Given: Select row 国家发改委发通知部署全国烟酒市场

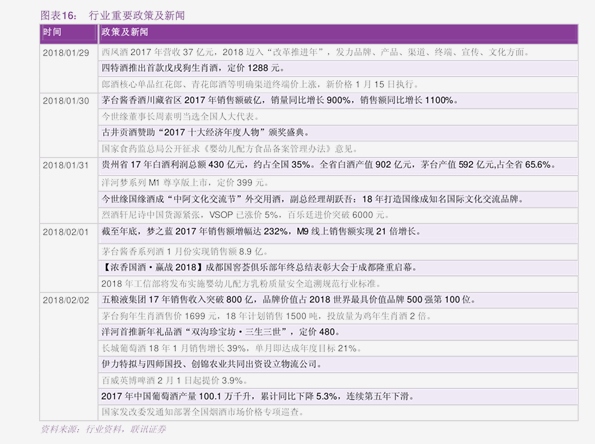Looking at the screenshot, I should point(338,412).
